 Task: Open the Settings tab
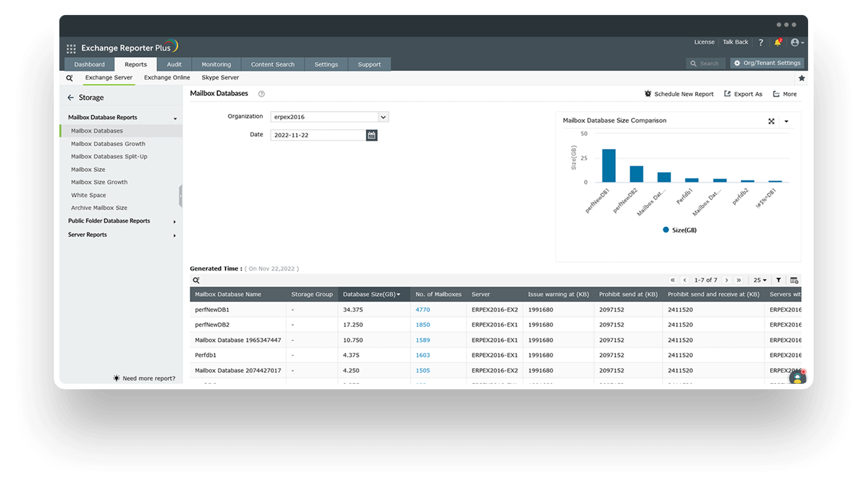[326, 64]
